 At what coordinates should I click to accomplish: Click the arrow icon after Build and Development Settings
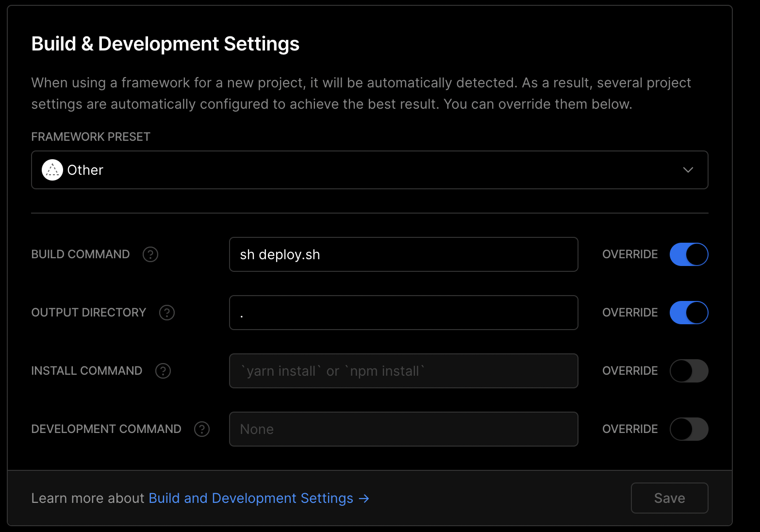[x=363, y=498]
